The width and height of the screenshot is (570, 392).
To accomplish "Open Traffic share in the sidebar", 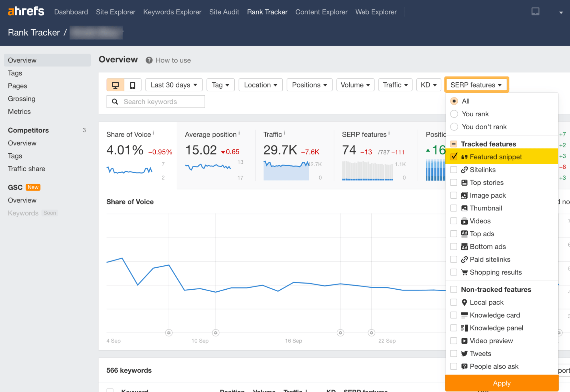I will [26, 168].
